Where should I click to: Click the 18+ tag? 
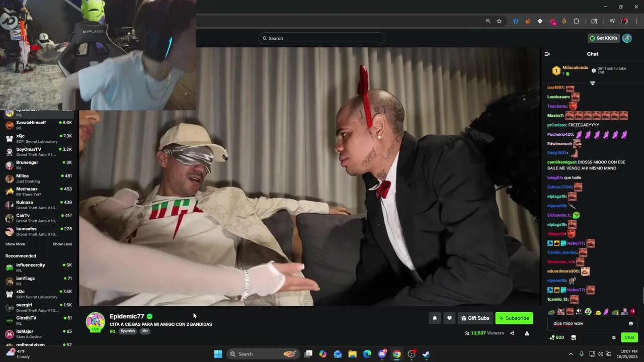145,331
